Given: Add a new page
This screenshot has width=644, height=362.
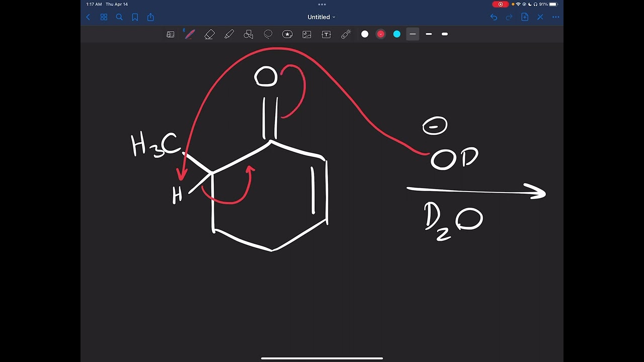Looking at the screenshot, I should tap(525, 17).
